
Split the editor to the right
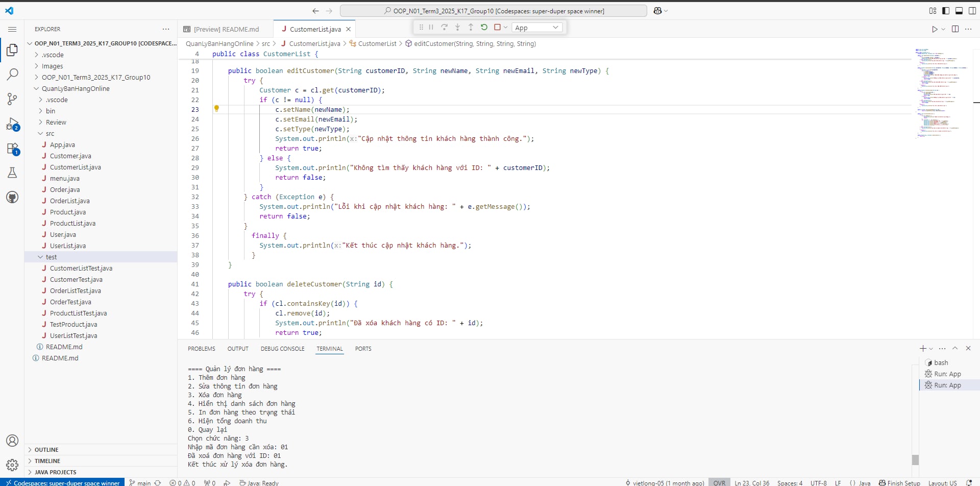[955, 29]
